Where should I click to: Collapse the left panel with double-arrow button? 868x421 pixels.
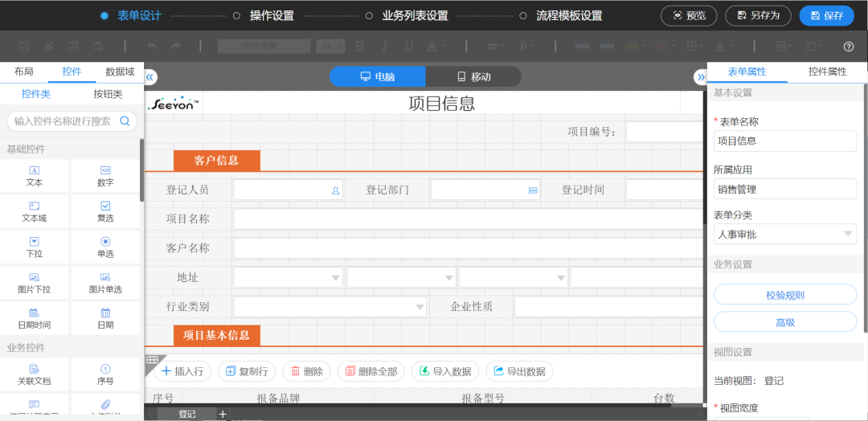click(150, 77)
